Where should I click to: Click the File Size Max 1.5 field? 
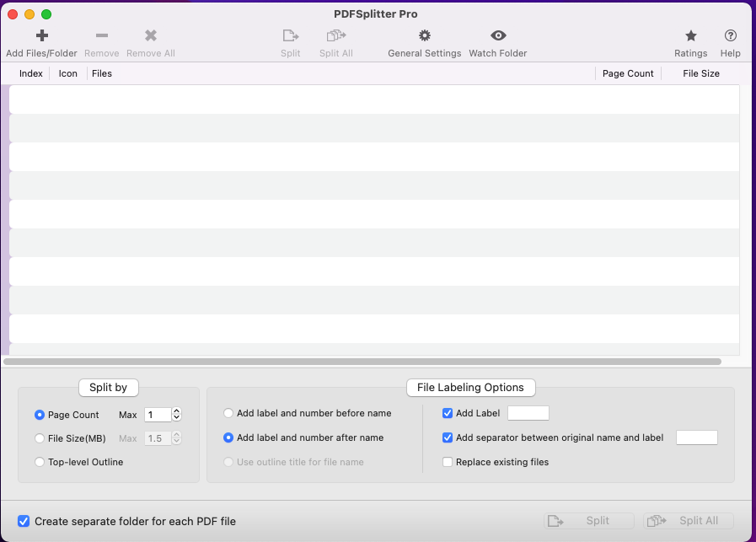coord(158,438)
